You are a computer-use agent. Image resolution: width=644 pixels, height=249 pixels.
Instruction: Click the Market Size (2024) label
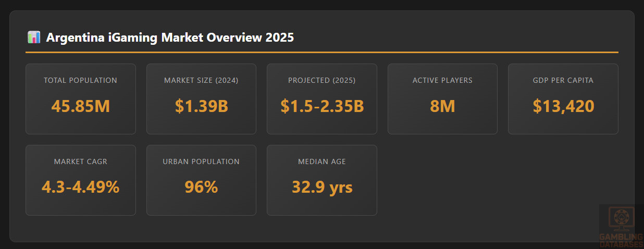coord(201,80)
